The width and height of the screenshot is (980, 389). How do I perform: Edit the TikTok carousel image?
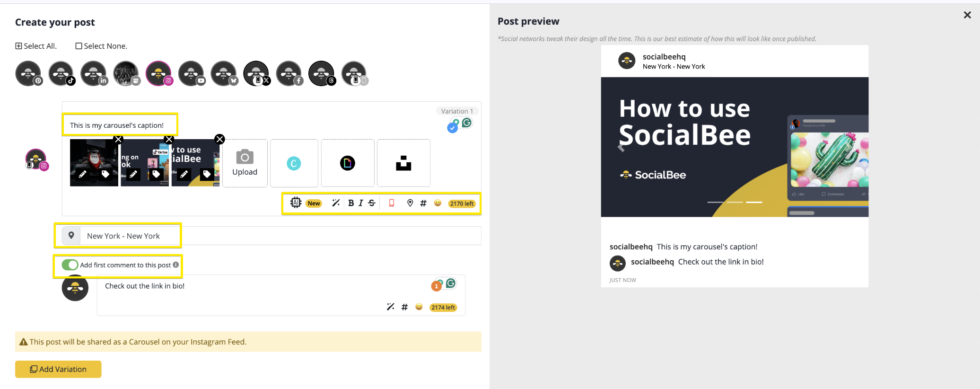[133, 174]
